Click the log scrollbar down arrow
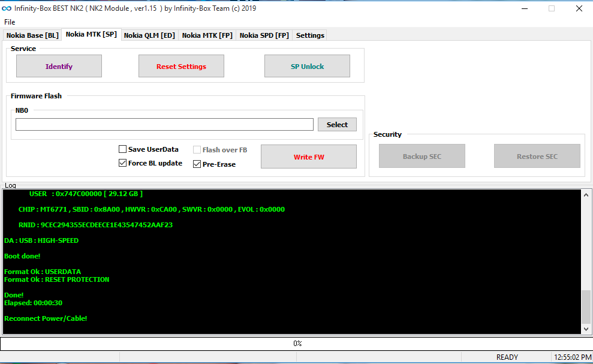 point(586,329)
